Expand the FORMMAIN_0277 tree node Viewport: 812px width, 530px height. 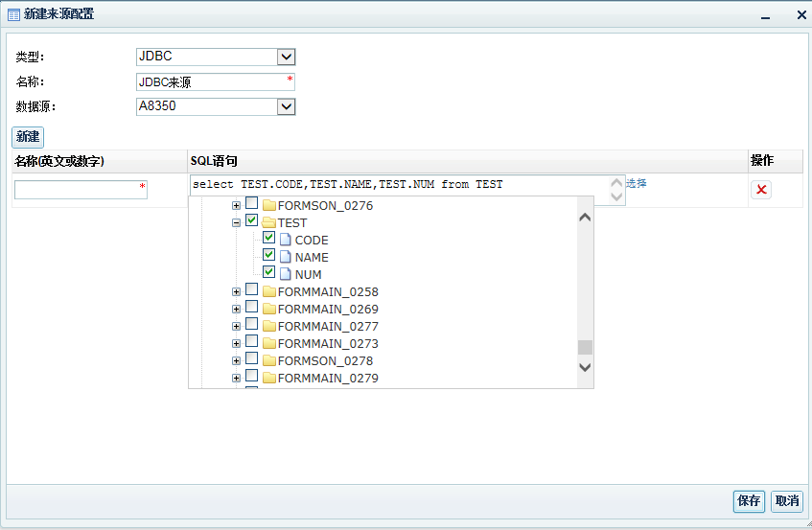(x=236, y=326)
